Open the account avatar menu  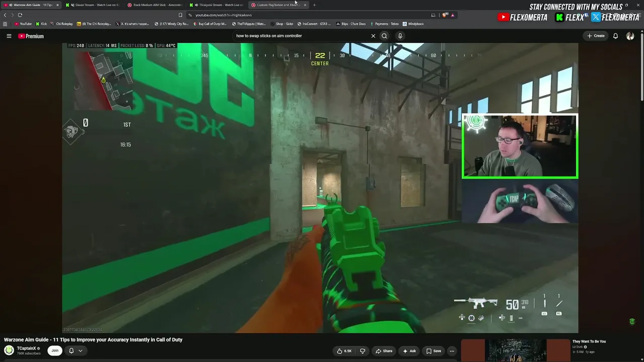630,36
